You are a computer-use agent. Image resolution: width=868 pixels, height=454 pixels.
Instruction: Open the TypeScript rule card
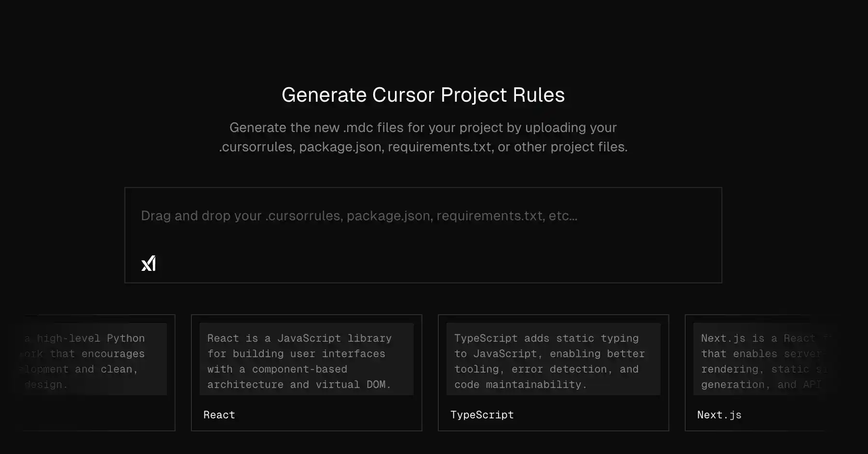click(554, 373)
